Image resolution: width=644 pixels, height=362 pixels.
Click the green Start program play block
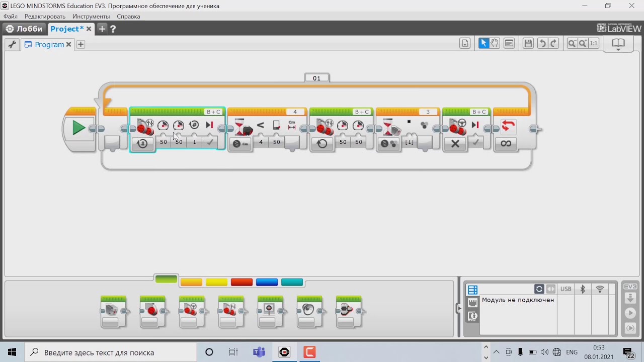(x=78, y=128)
